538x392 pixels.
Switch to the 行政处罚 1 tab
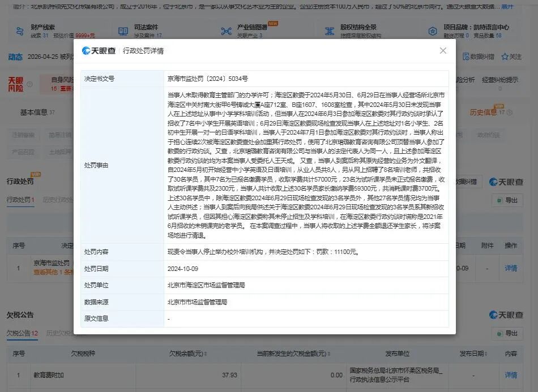click(20, 200)
